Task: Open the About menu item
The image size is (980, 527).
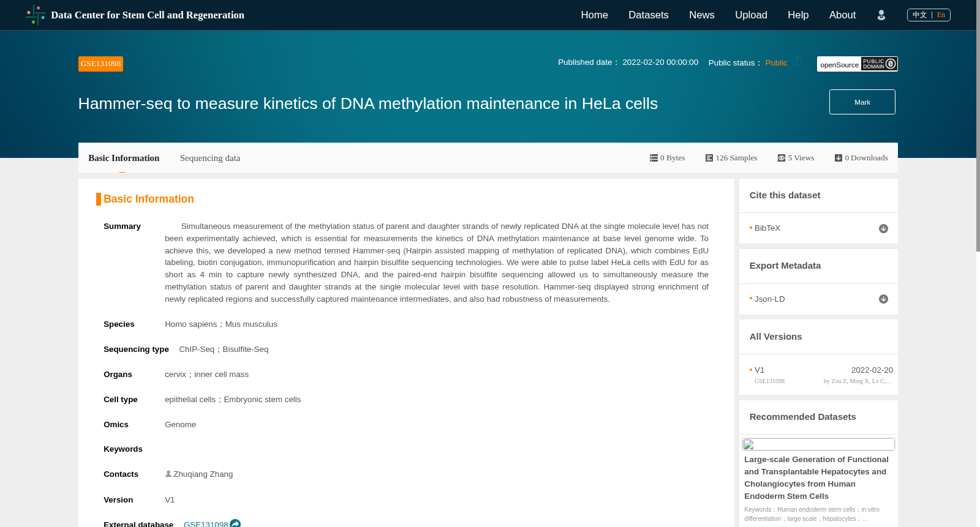Action: (x=842, y=15)
